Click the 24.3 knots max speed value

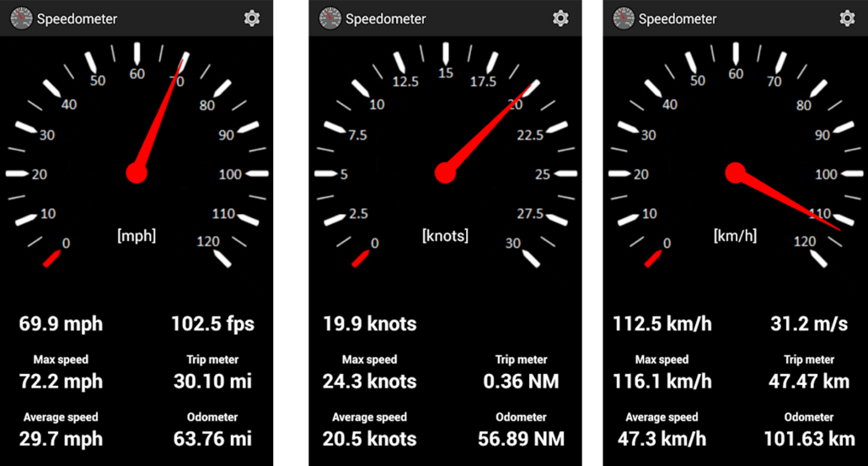tap(370, 382)
